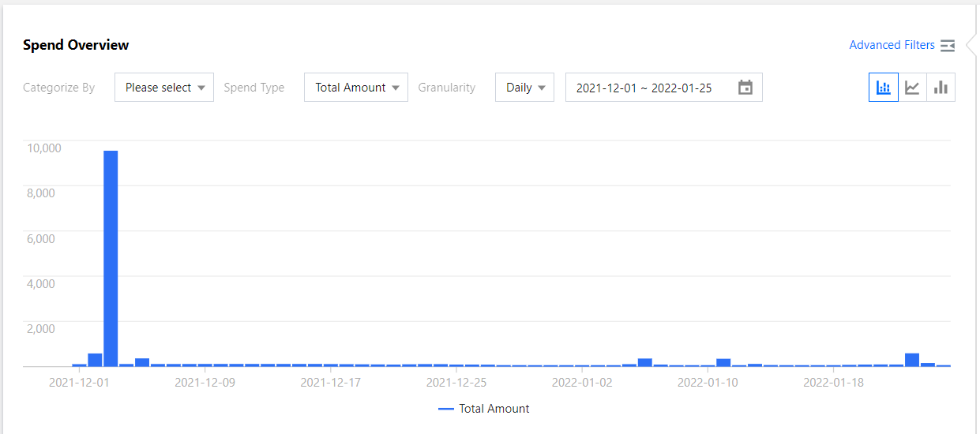Click the tallest spike bar in chart
980x434 pixels.
111,258
